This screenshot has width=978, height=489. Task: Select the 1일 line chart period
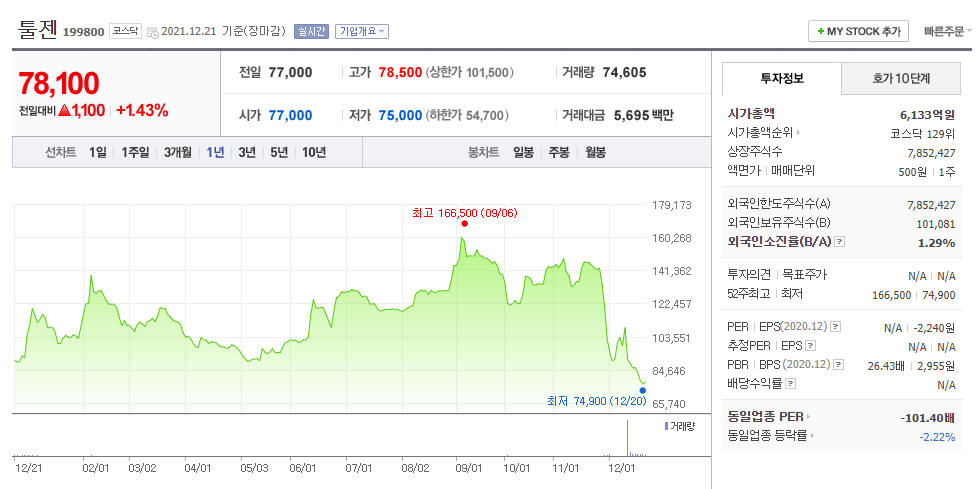coord(98,152)
